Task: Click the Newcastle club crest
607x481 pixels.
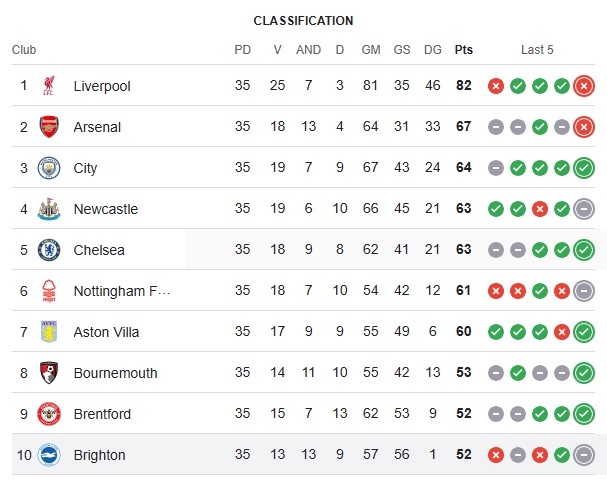Action: pyautogui.click(x=49, y=209)
